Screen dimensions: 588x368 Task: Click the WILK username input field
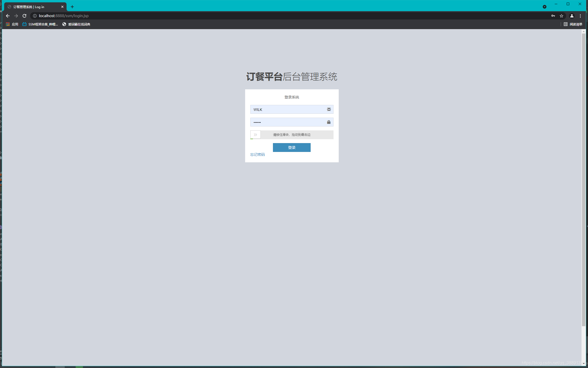tap(286, 109)
